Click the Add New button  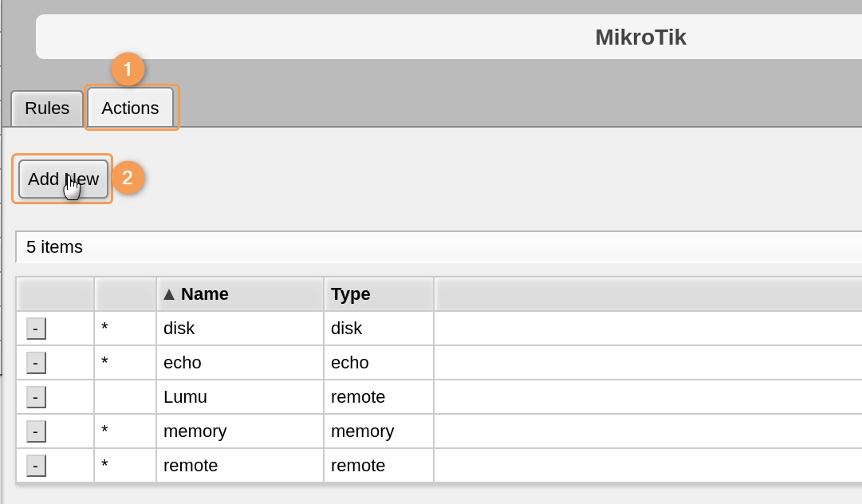[x=63, y=179]
